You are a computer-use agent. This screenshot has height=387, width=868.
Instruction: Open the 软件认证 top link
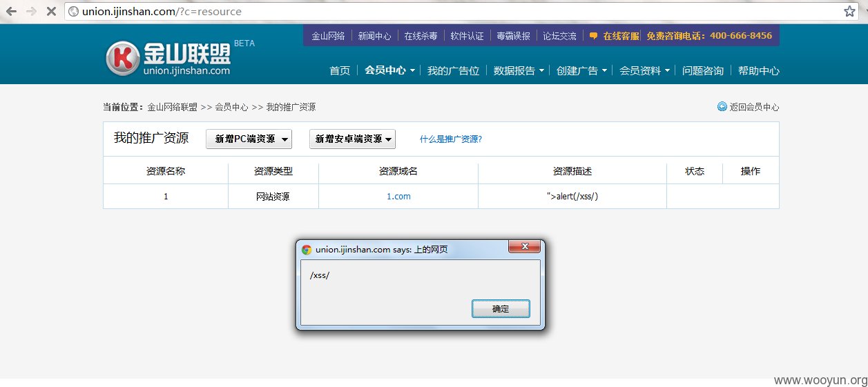coord(467,36)
